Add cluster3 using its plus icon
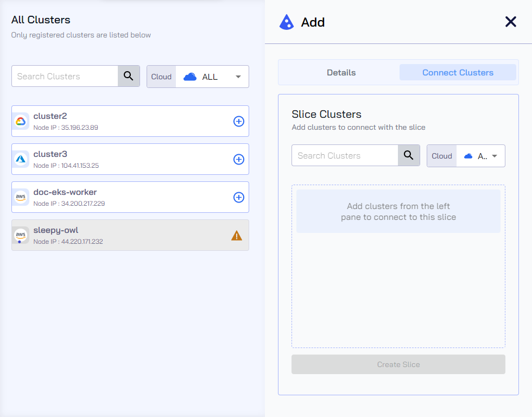Screen dimensions: 532x417 pyautogui.click(x=239, y=159)
